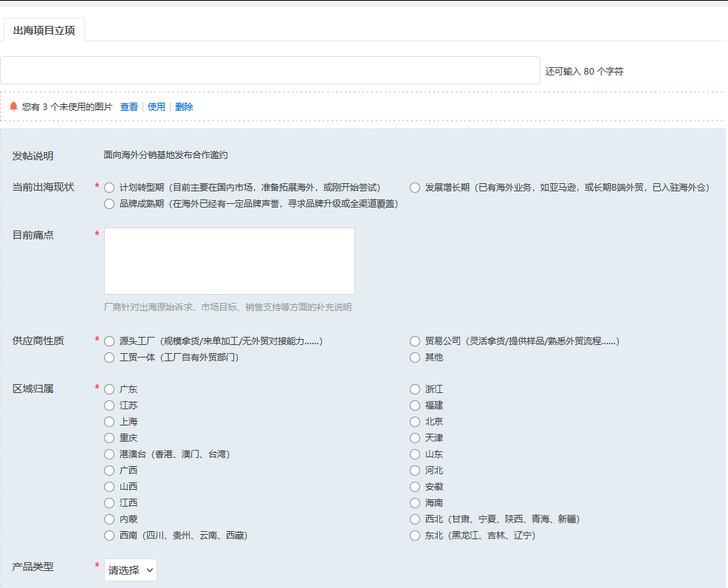Image resolution: width=728 pixels, height=588 pixels.
Task: Switch to the 出海项目立项 tab
Action: (44, 31)
